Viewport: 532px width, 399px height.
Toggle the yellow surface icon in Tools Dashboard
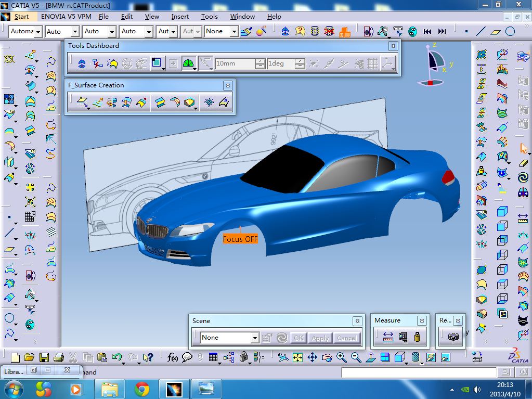point(112,63)
